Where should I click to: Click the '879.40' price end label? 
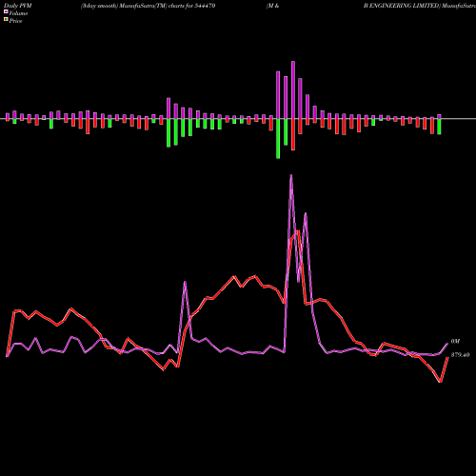pos(460,355)
